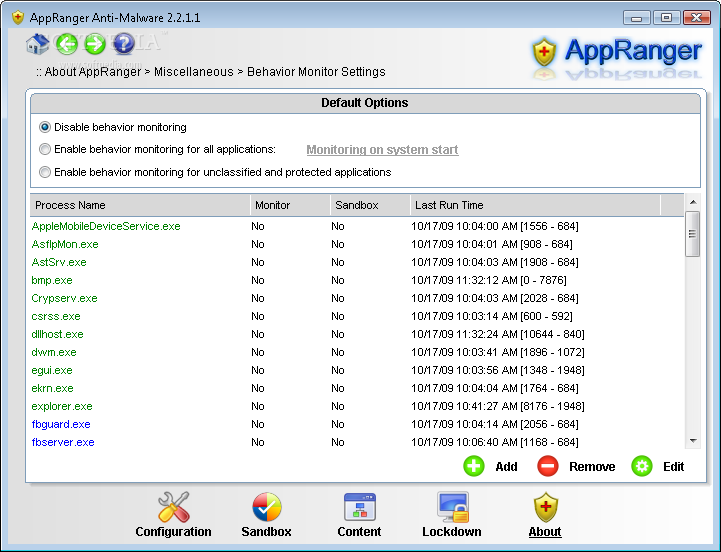Sort list by Process Name column
The height and width of the screenshot is (552, 721).
pos(140,205)
